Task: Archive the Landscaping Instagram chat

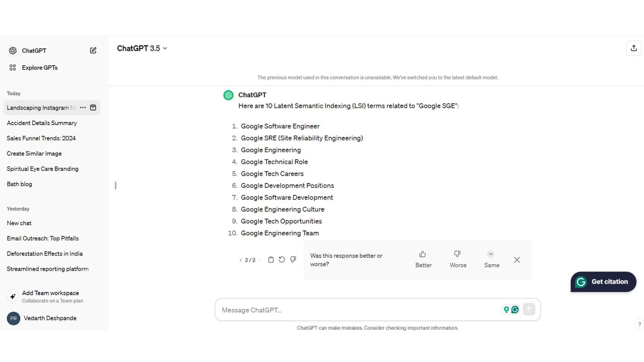Action: (93, 107)
